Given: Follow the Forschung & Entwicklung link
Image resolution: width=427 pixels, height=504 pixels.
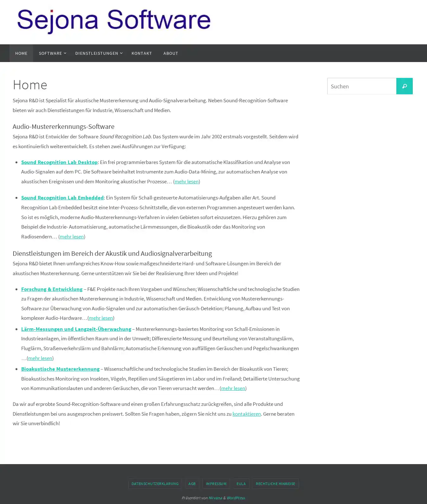Looking at the screenshot, I should (x=52, y=289).
